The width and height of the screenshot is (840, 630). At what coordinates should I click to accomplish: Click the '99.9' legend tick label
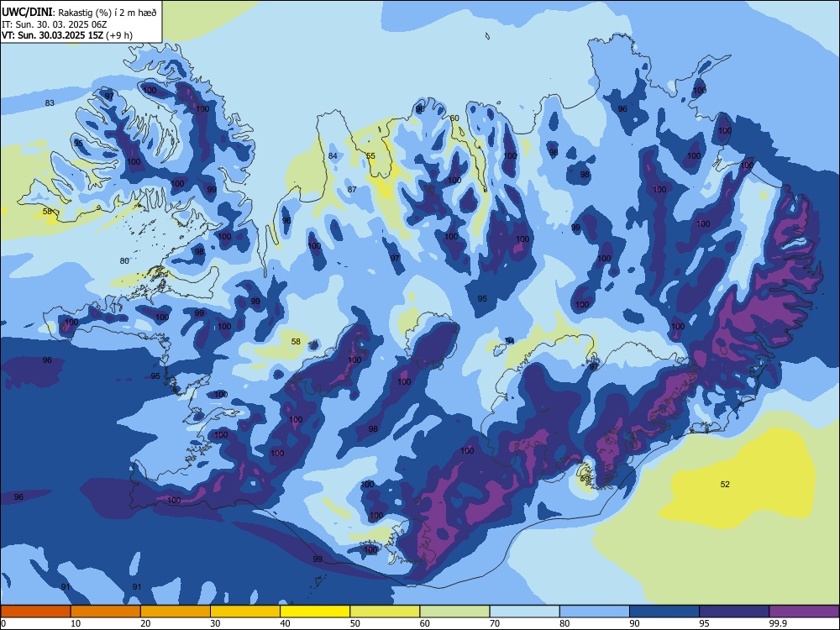pos(777,623)
